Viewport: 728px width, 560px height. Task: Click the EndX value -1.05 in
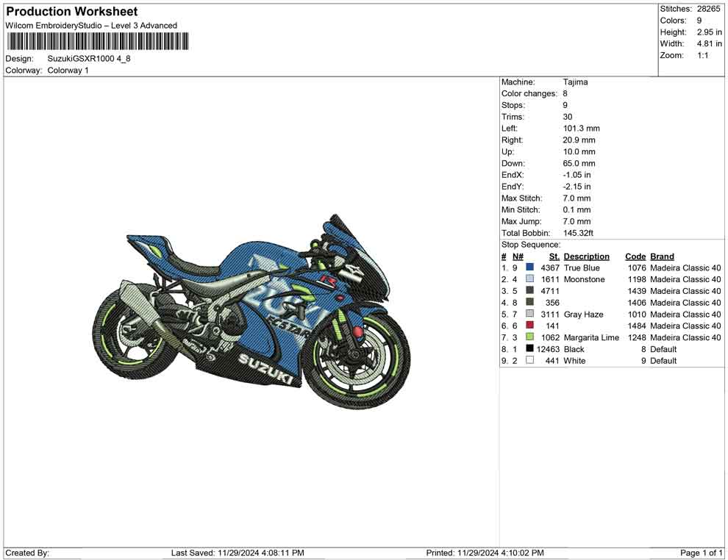[x=577, y=175]
